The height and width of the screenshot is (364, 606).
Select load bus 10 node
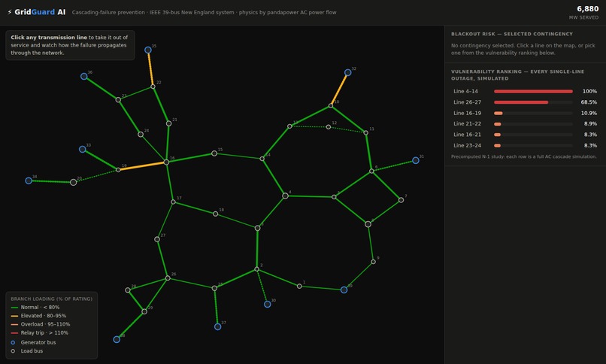click(330, 105)
